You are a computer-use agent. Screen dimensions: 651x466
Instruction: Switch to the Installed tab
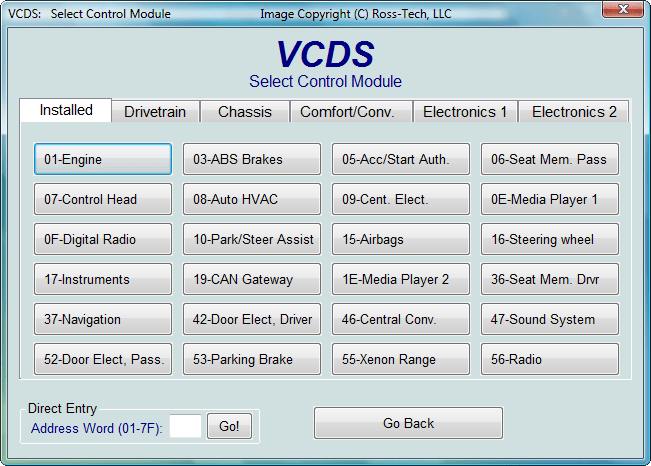(x=66, y=110)
